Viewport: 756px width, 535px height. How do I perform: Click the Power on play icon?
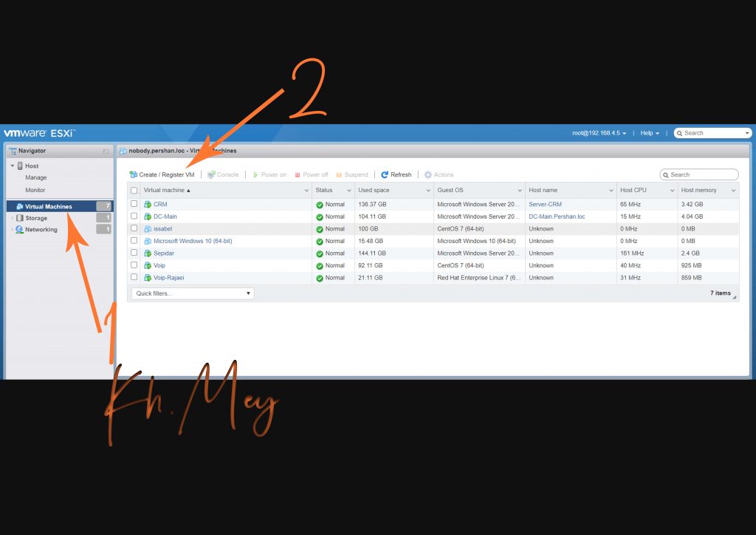[x=255, y=174]
